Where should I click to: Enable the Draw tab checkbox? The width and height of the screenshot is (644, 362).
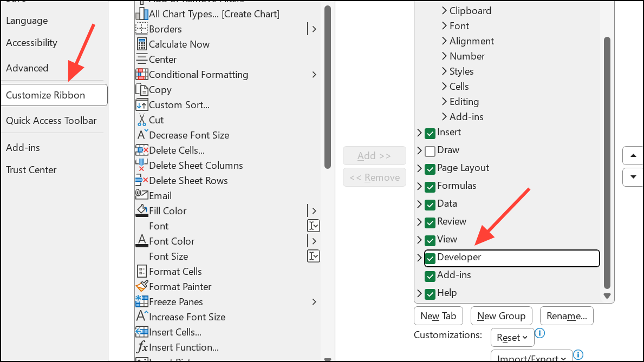(430, 150)
